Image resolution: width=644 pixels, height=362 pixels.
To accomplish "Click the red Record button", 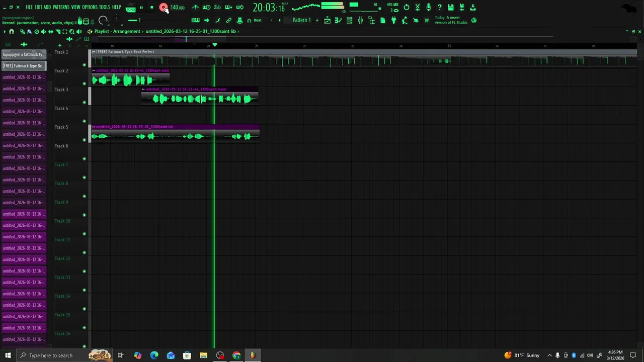I will (164, 8).
